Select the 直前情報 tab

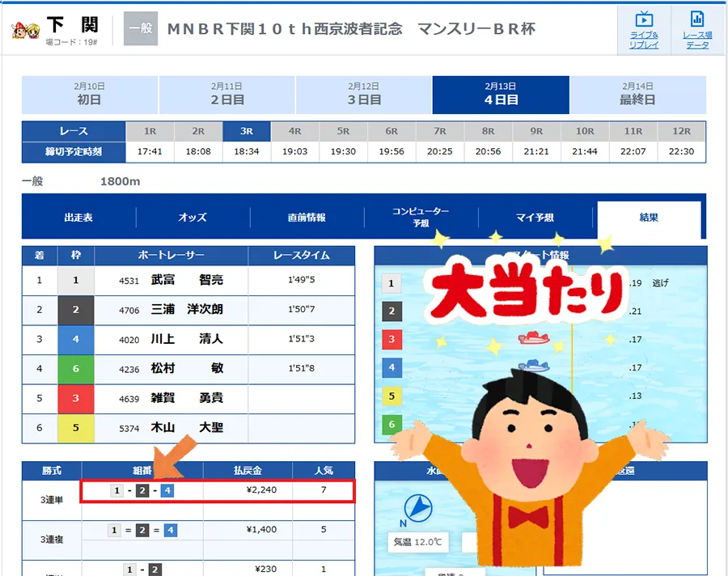307,218
